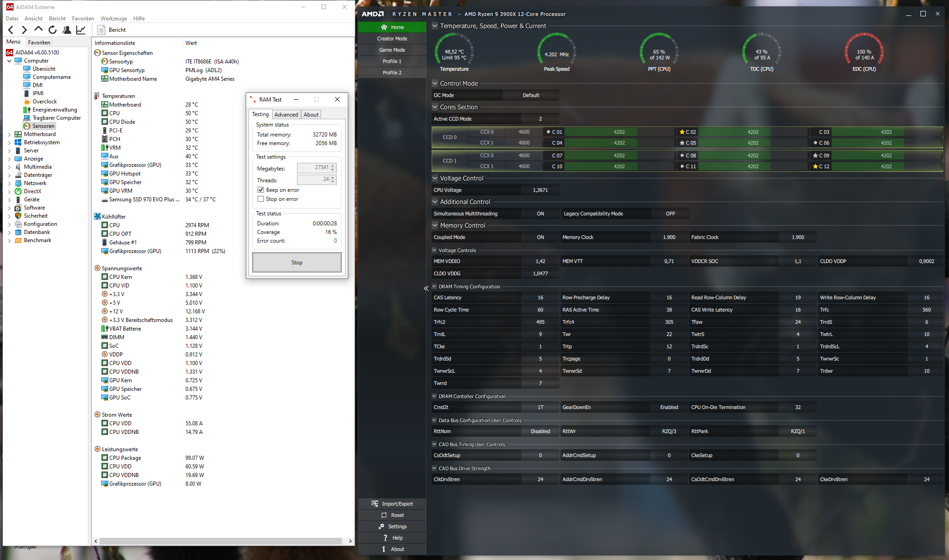Uncheck Beep on error checkbox
The image size is (949, 560).
coord(261,190)
